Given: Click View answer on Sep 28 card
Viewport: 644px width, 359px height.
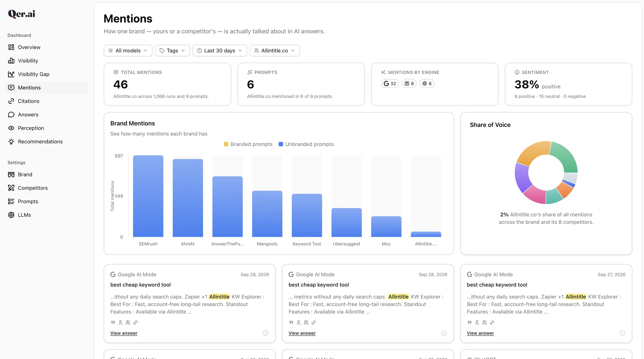Looking at the screenshot, I should pyautogui.click(x=302, y=333).
